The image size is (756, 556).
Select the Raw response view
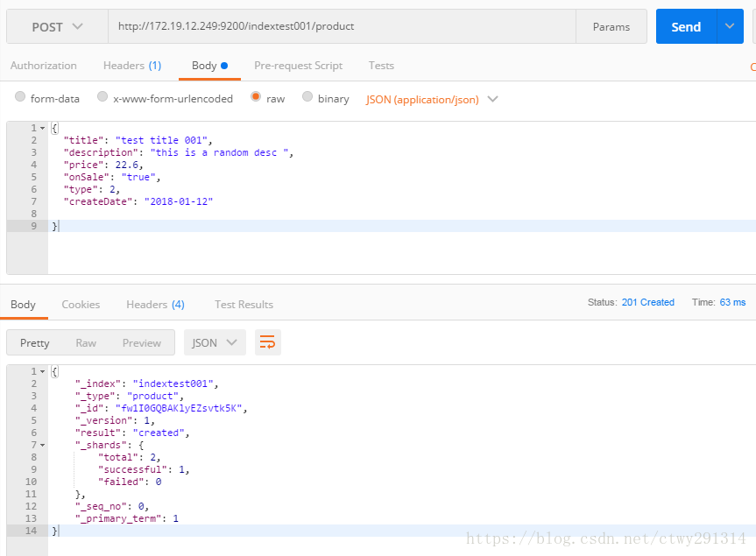pyautogui.click(x=86, y=342)
